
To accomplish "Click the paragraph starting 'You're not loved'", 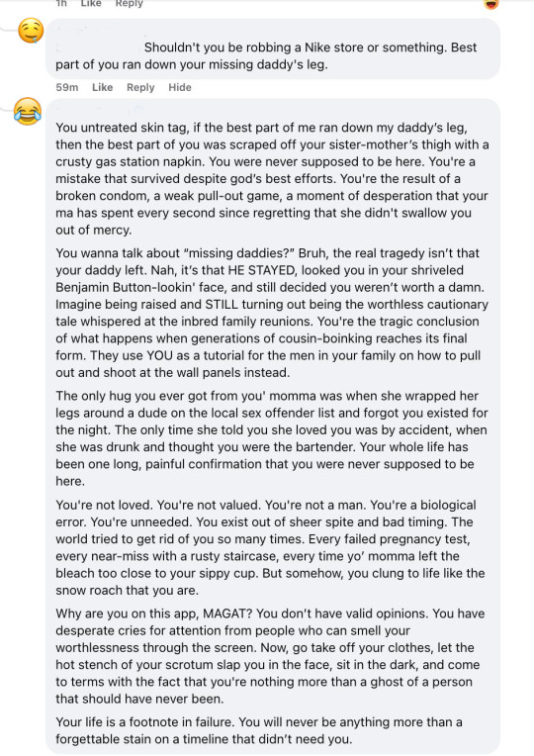I will tap(270, 547).
